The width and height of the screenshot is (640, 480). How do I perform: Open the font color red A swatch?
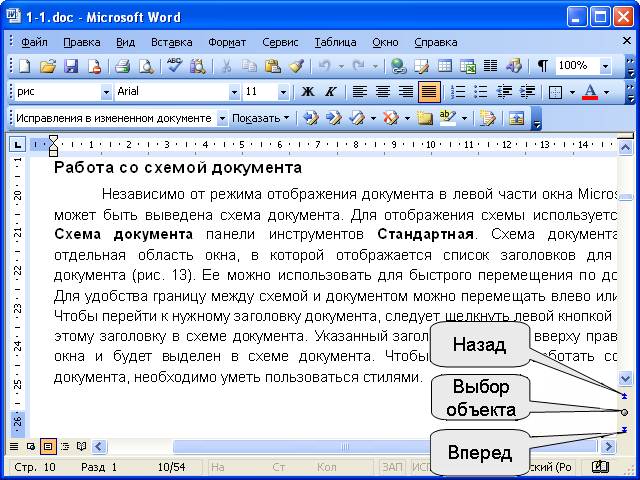pos(590,92)
